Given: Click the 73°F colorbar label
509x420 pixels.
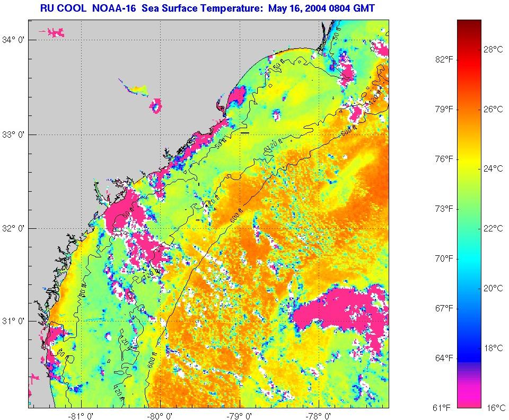Looking at the screenshot, I should point(444,209).
